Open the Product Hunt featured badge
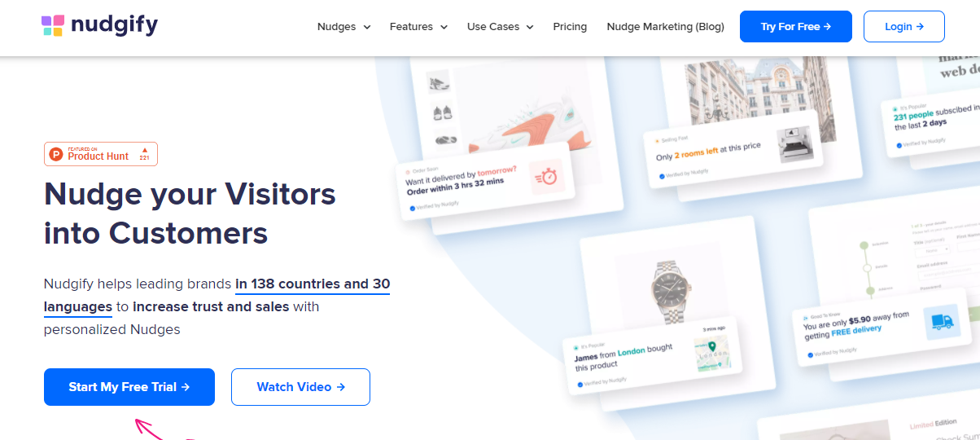Image resolution: width=980 pixels, height=440 pixels. [x=101, y=154]
